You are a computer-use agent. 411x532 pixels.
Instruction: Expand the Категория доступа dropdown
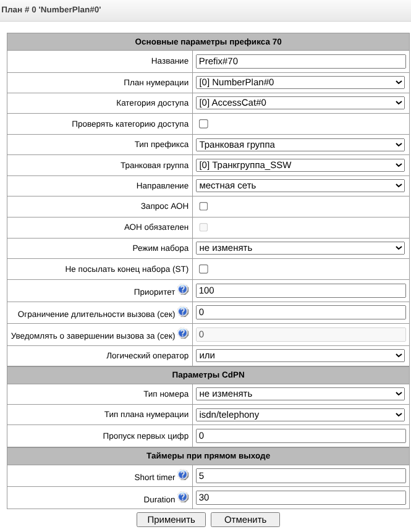point(300,103)
